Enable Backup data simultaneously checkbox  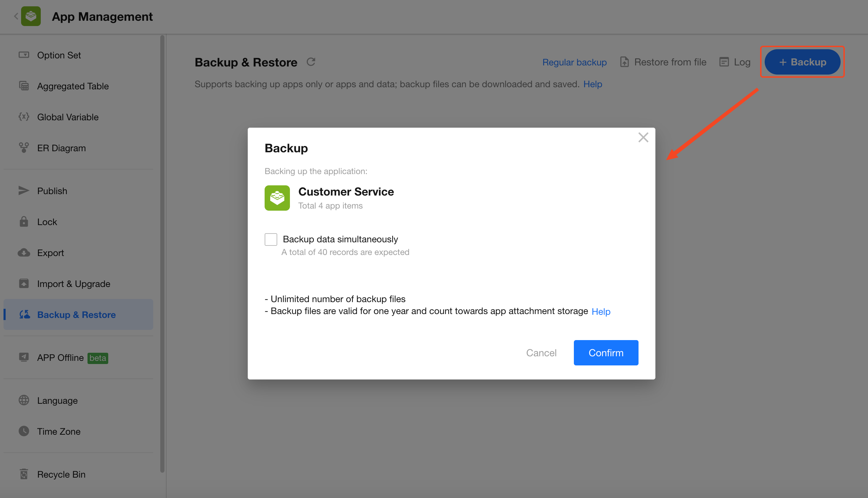coord(271,240)
